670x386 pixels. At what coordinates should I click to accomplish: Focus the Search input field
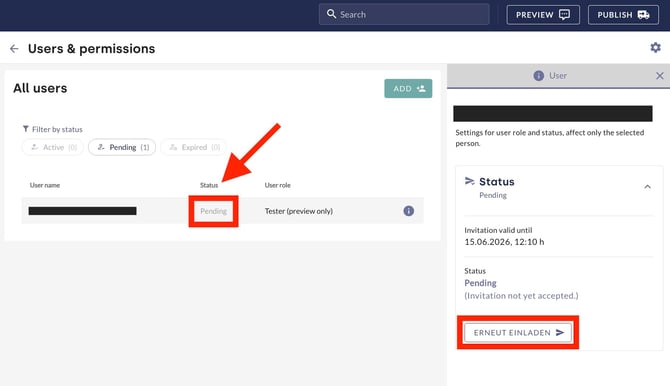coord(404,14)
